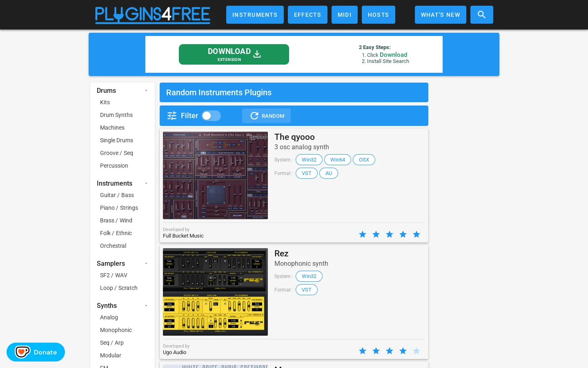This screenshot has width=588, height=368.
Task: Select the VST tag for Rez
Action: (307, 290)
